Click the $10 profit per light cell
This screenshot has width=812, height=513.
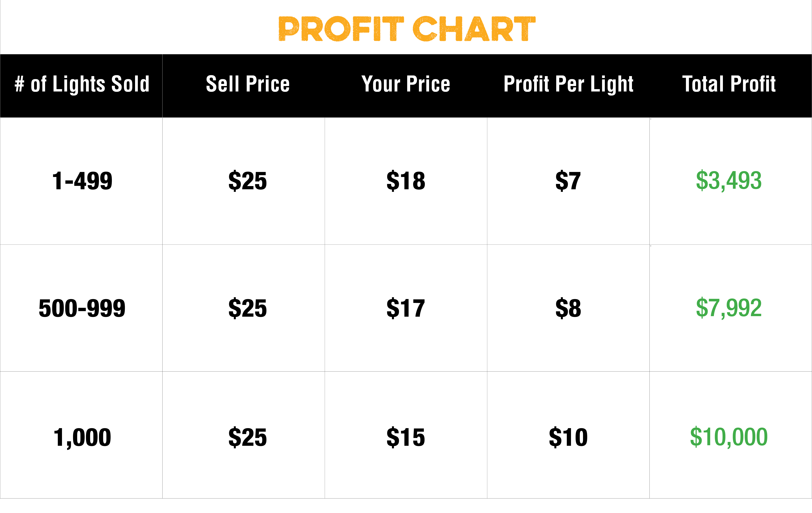tap(568, 437)
